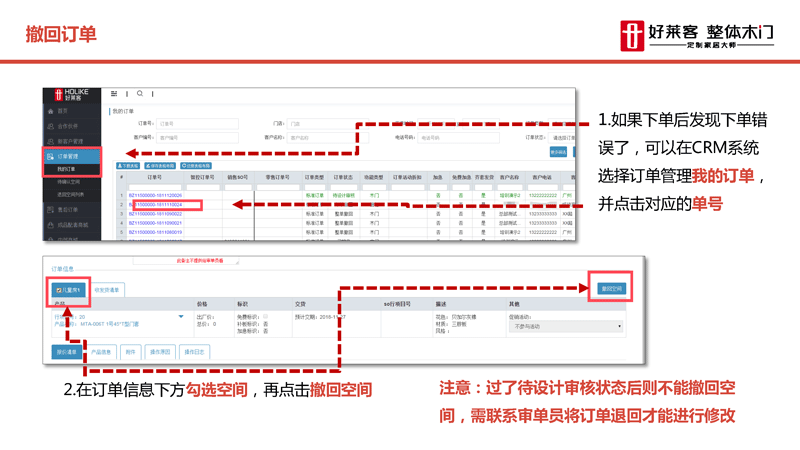Click the 订单号 search input field

coord(197,123)
